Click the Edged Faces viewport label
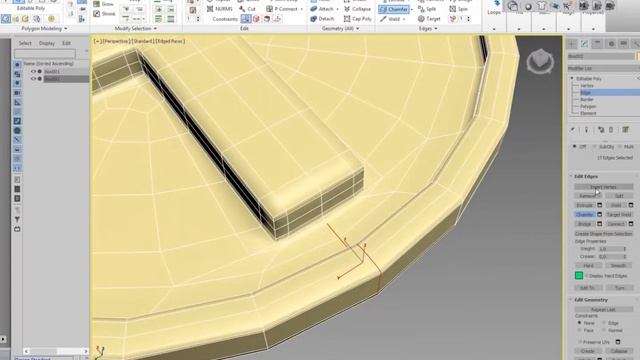The width and height of the screenshot is (640, 360). [171, 41]
